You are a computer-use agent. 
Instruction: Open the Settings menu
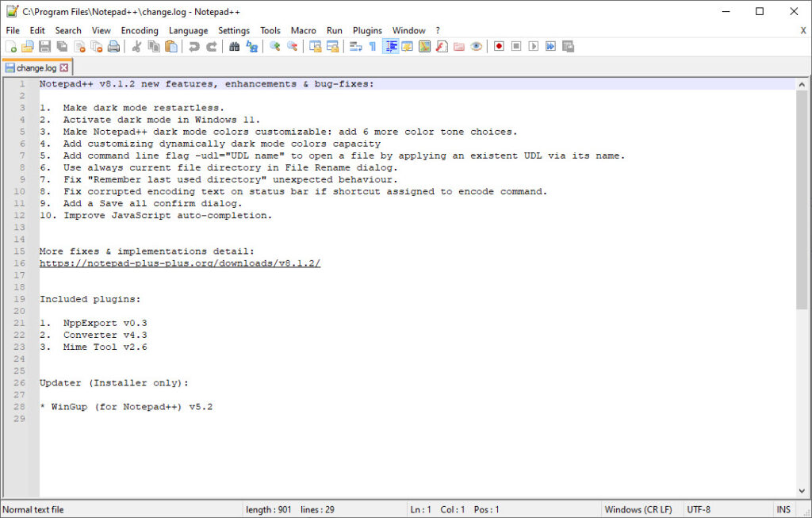[234, 31]
